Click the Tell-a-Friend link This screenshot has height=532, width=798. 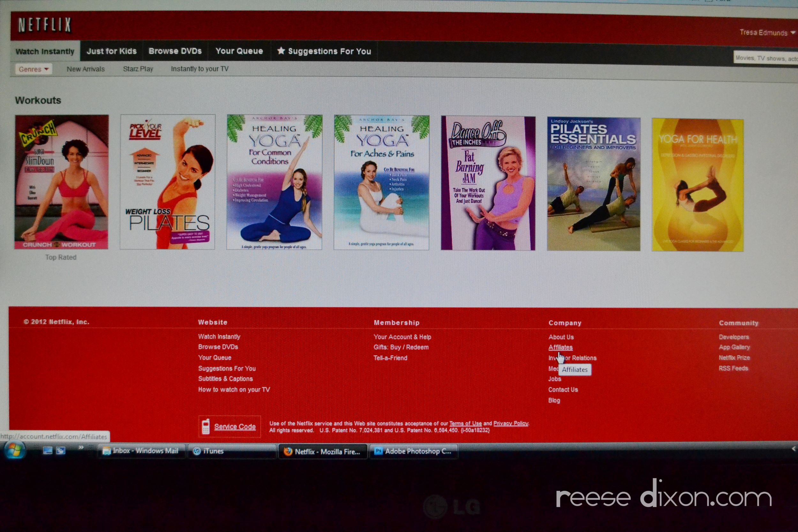click(x=390, y=358)
